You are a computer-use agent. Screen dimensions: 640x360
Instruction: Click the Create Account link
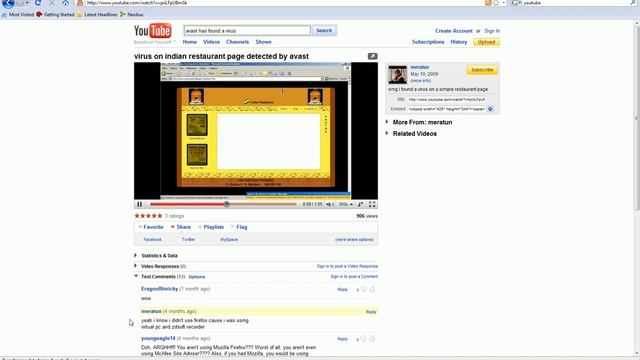[453, 31]
